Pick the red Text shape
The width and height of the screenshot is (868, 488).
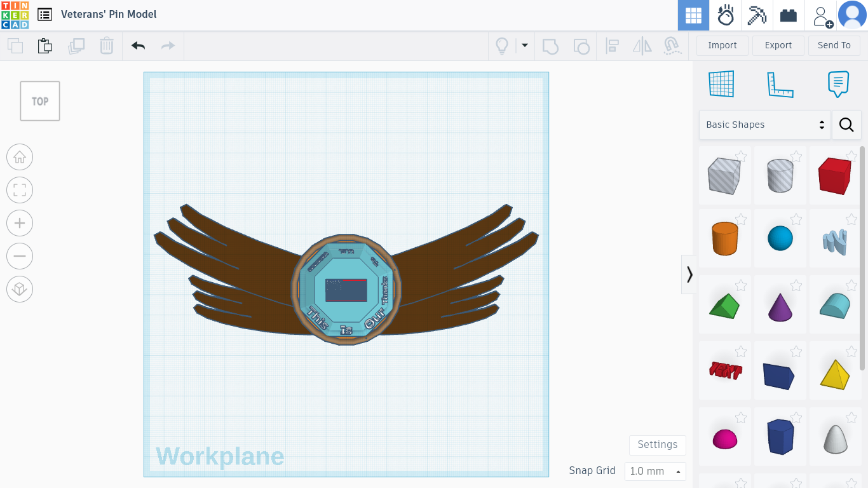(x=725, y=370)
